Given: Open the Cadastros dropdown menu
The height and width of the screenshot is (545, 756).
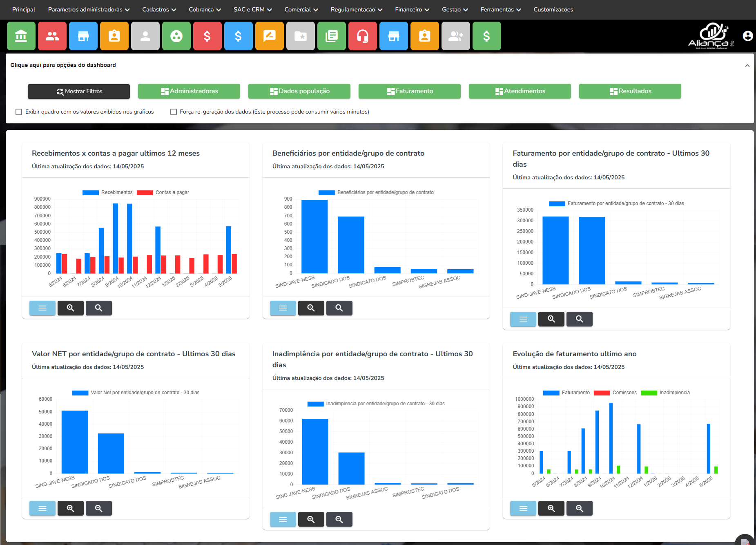Looking at the screenshot, I should tap(158, 9).
